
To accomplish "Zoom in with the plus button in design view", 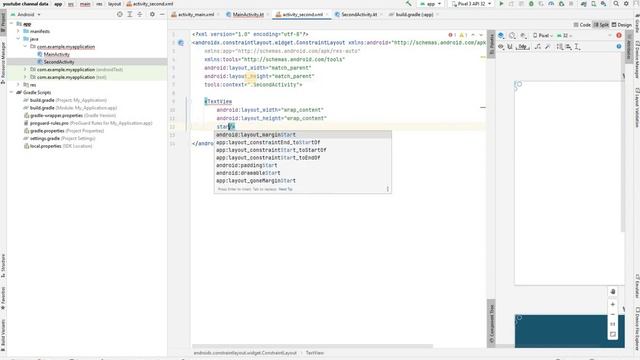I will (613, 304).
